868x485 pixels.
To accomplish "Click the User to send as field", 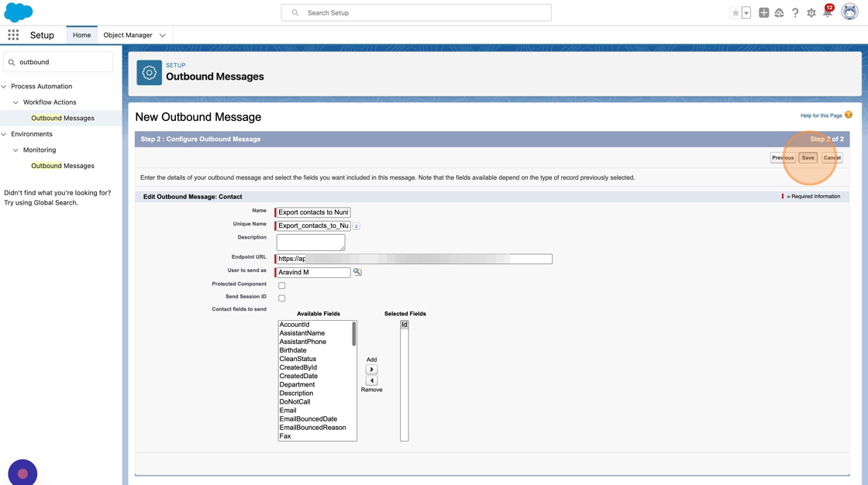I will click(x=313, y=273).
